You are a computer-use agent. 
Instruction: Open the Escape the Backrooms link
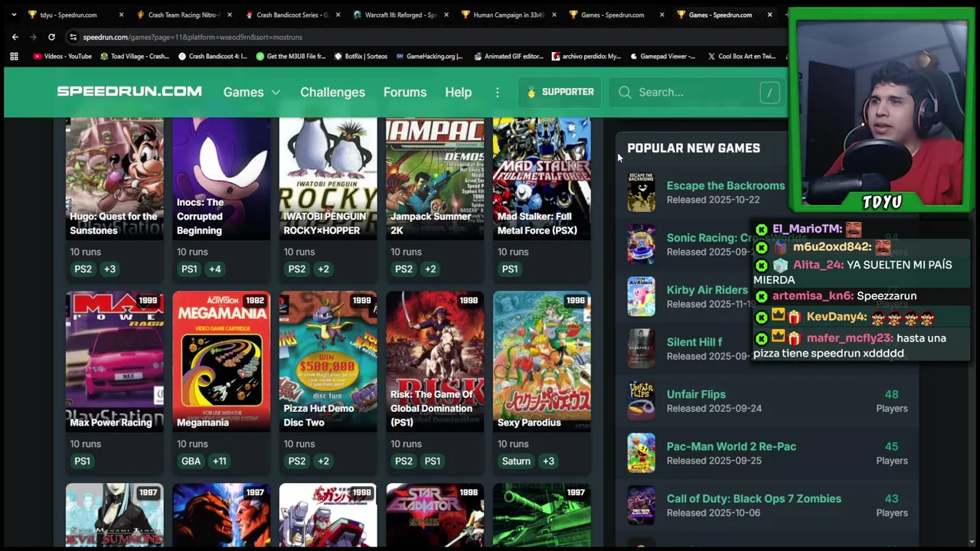pyautogui.click(x=725, y=185)
